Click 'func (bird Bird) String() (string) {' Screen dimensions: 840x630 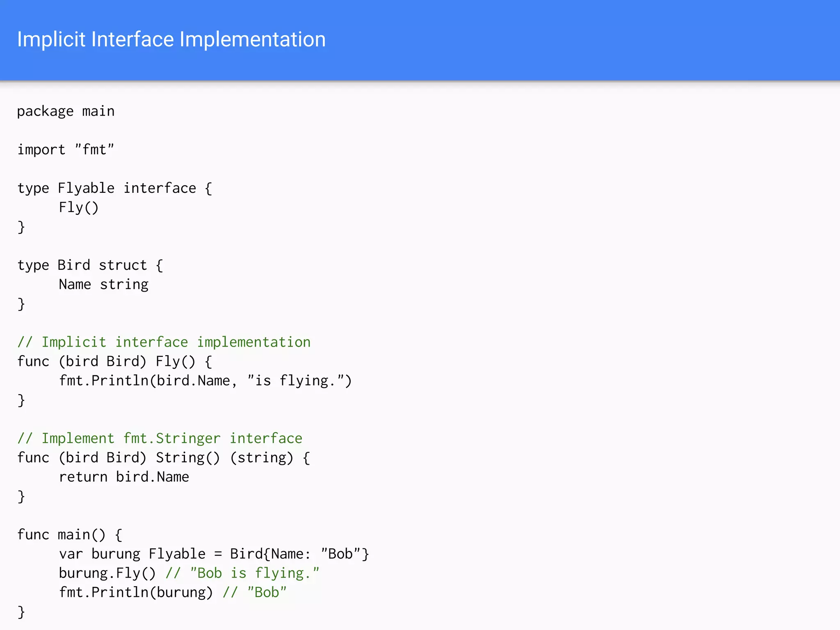(x=164, y=458)
